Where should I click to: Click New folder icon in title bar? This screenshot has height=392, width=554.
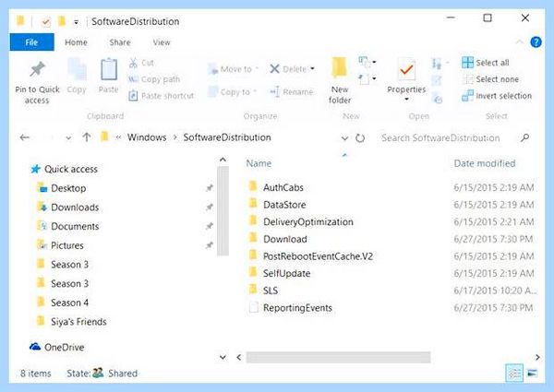coord(62,21)
